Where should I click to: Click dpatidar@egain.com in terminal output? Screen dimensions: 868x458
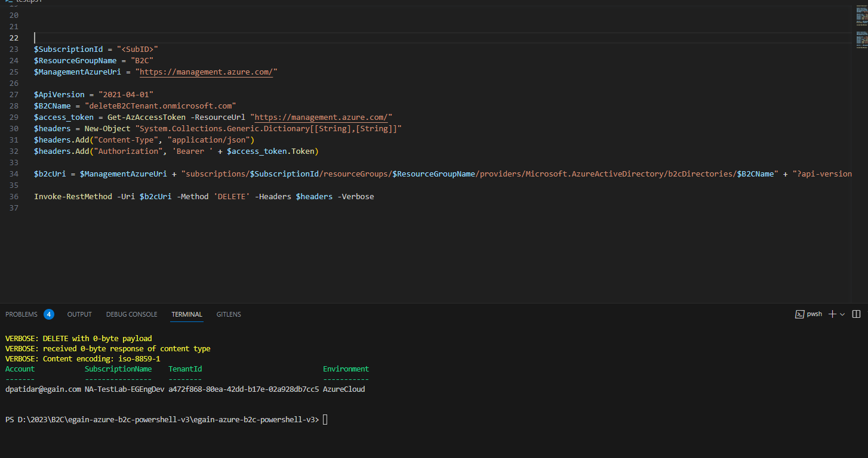pyautogui.click(x=43, y=389)
